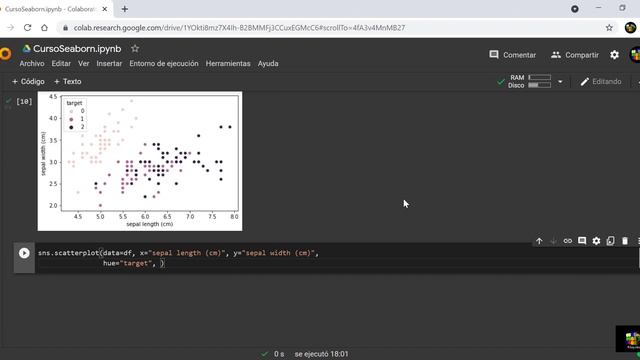Click the 'se ejecutó 18:01' status text
Viewport: 640px width, 360px height.
[322, 354]
